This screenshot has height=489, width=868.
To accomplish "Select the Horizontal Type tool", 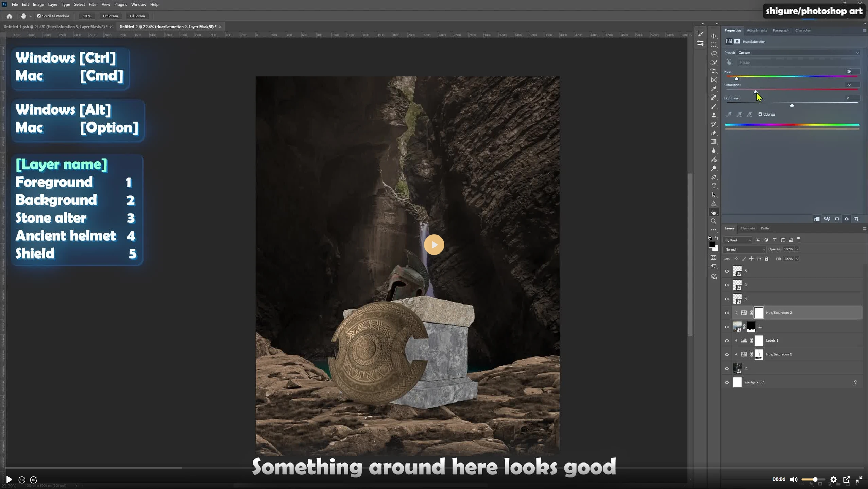I will coord(714,186).
